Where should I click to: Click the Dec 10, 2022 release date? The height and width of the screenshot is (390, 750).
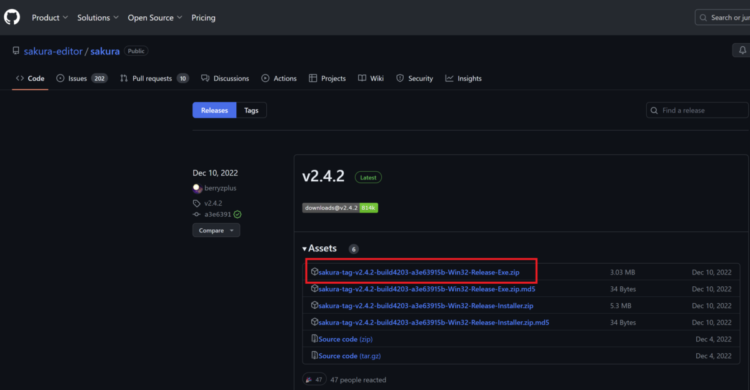[215, 173]
